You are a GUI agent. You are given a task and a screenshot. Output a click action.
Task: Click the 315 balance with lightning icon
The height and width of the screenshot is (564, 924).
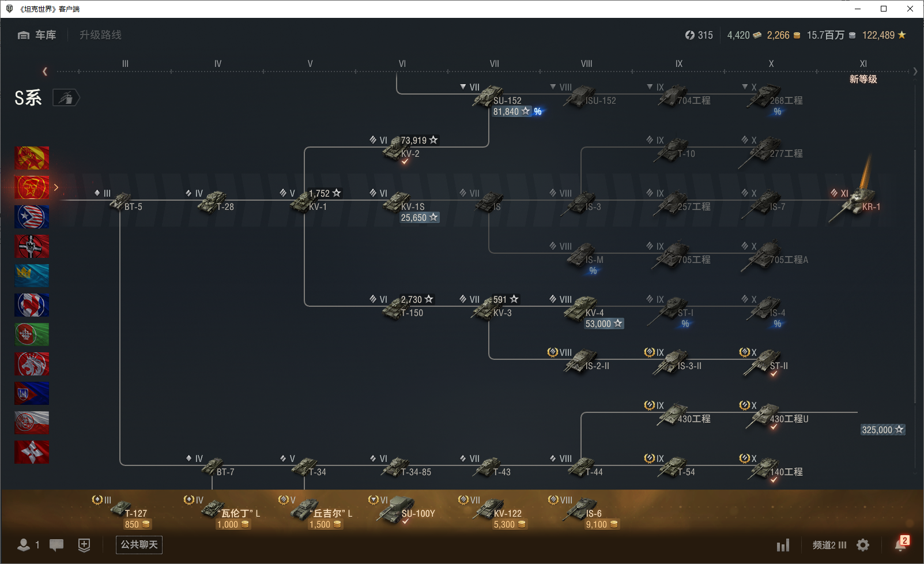(x=699, y=35)
